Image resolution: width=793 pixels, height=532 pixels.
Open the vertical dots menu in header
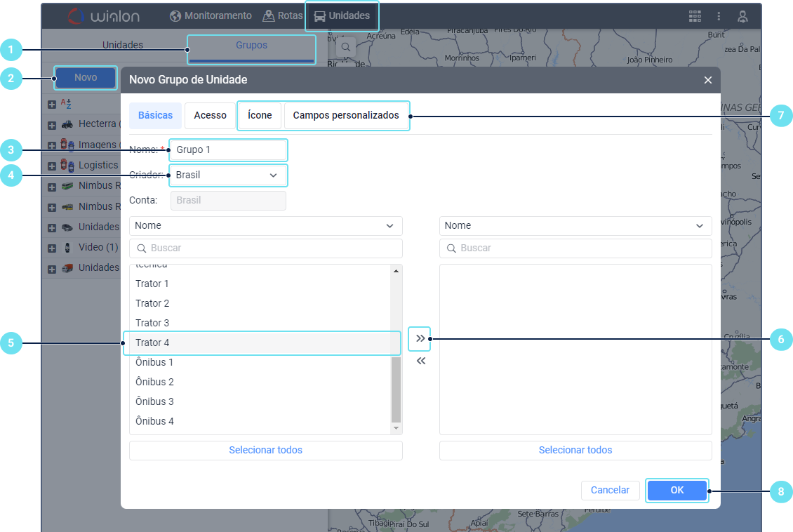click(x=719, y=16)
